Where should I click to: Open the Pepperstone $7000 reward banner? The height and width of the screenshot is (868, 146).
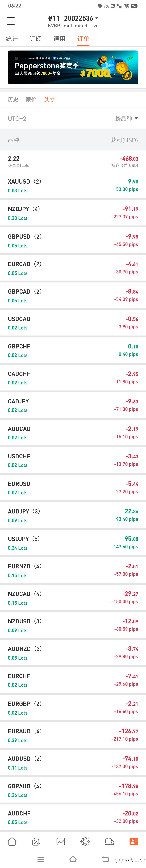[73, 67]
